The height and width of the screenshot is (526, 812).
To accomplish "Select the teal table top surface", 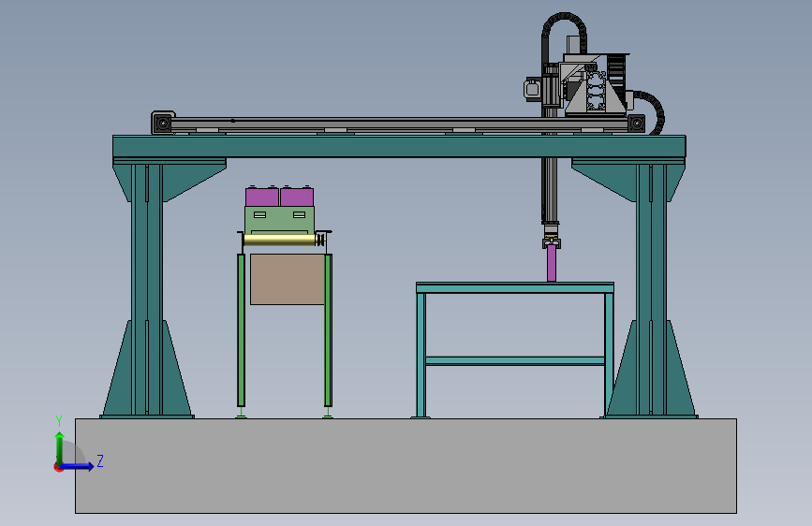I will tap(515, 287).
